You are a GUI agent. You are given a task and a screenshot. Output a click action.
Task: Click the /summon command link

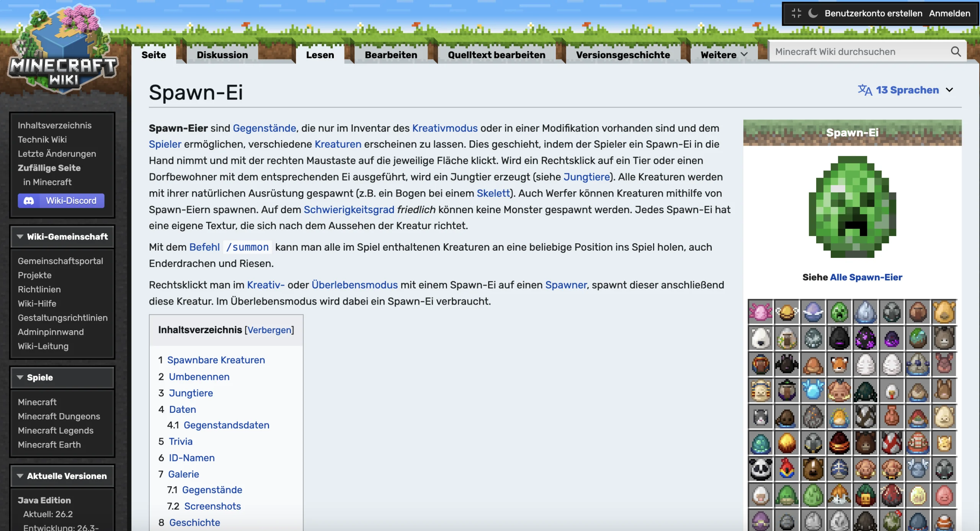[x=247, y=247]
